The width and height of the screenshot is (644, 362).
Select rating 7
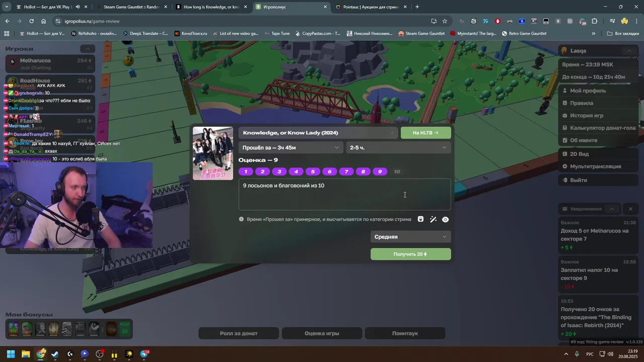(x=346, y=171)
